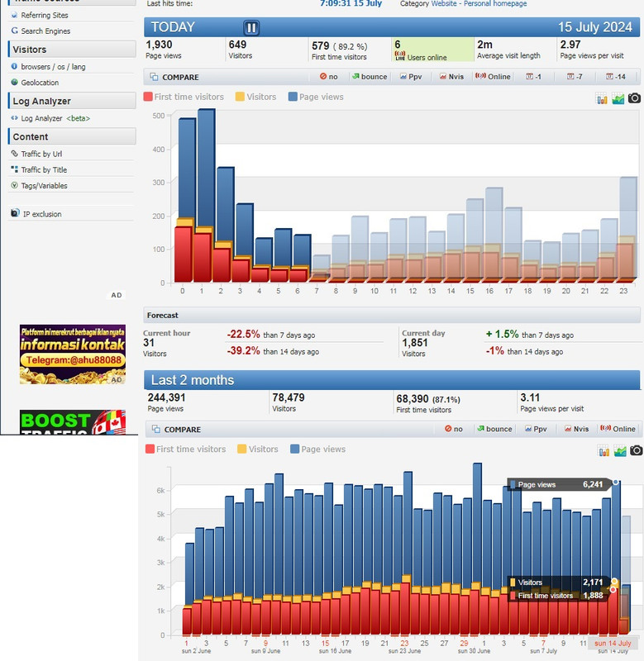Click the Search Engines Google icon
Image resolution: width=644 pixels, height=661 pixels.
point(14,31)
